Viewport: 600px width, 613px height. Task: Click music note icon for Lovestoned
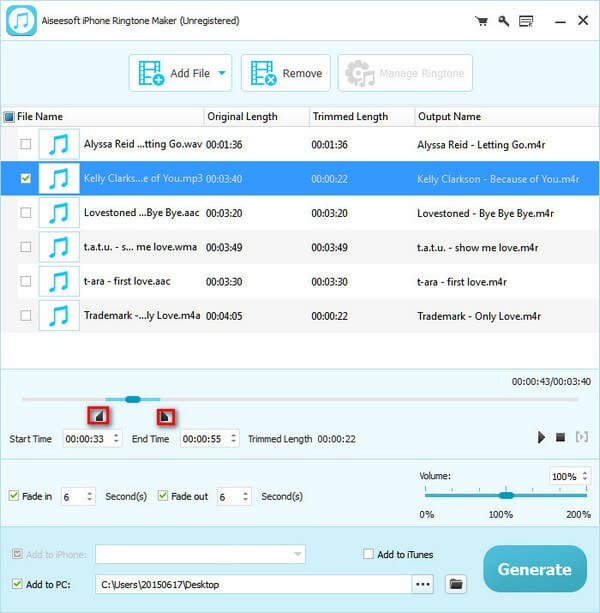point(59,213)
